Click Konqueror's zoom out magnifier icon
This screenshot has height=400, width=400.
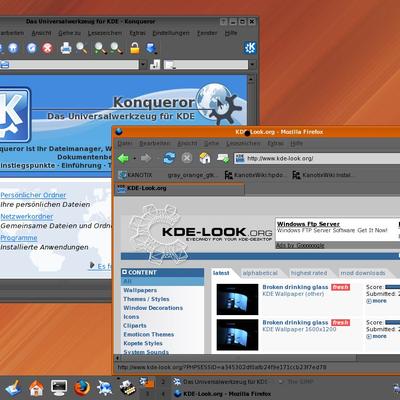[x=116, y=48]
